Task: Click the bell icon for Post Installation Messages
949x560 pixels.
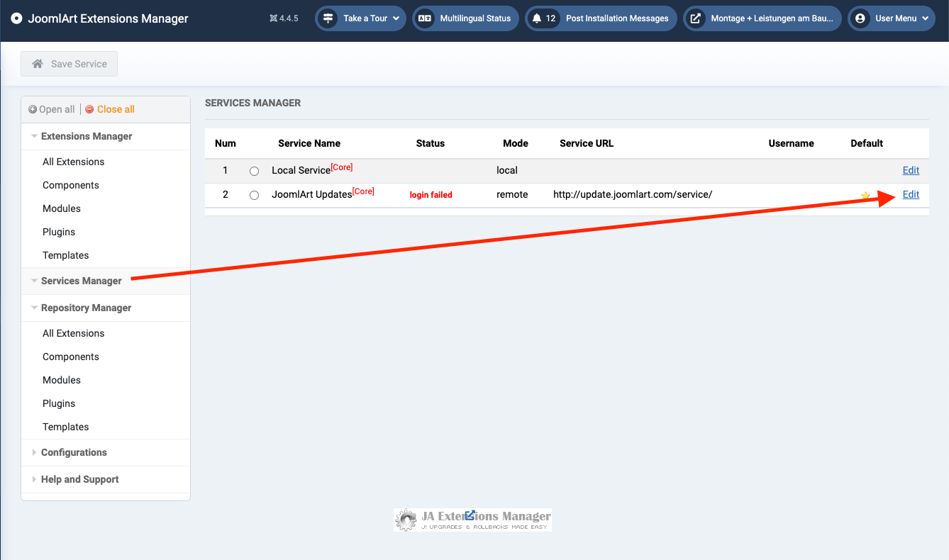Action: [x=536, y=18]
